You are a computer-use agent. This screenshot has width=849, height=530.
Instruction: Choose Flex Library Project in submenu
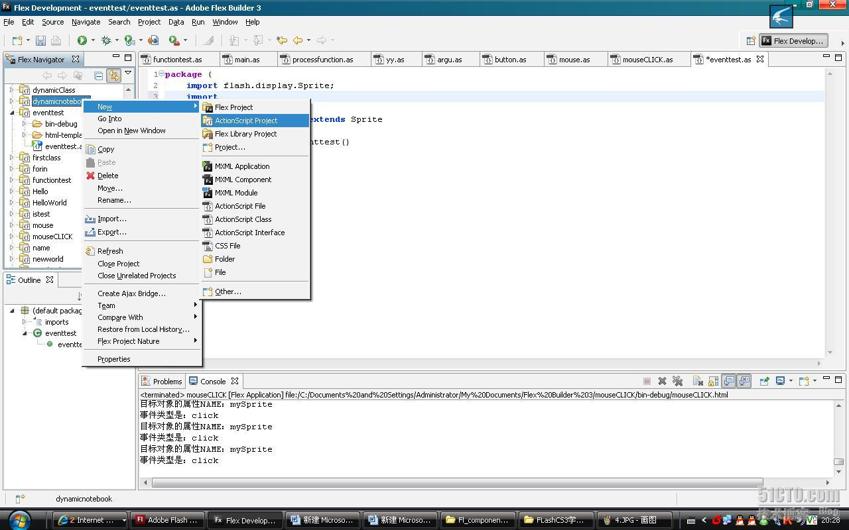click(254, 134)
